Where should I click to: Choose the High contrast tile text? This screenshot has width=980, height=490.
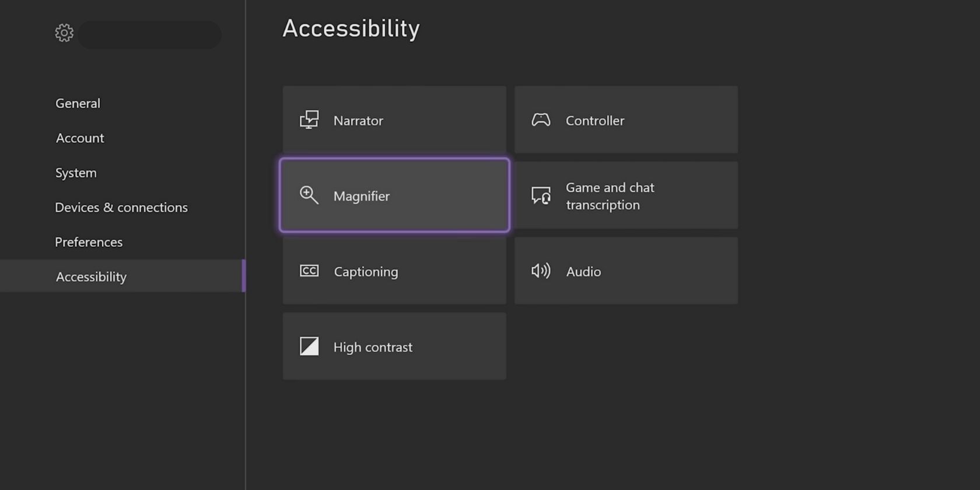373,347
